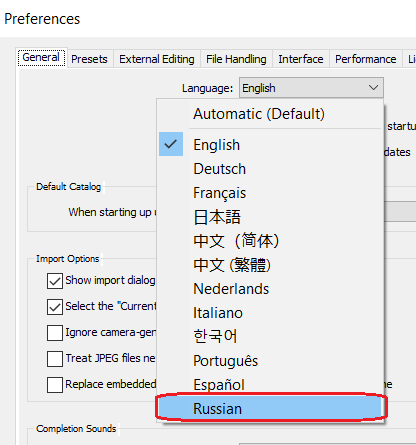Viewport: 416px width, 445px height.
Task: Collapse the Language dropdown arrow
Action: (x=373, y=88)
